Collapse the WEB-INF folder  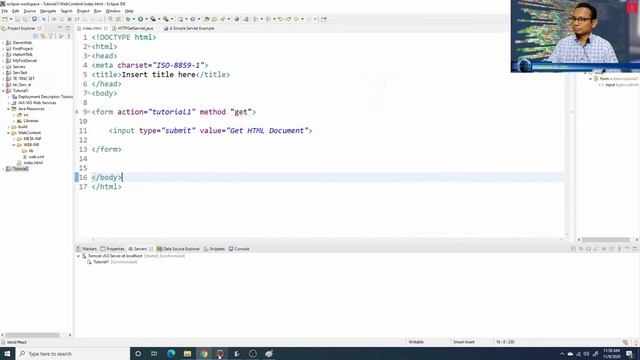[14, 144]
